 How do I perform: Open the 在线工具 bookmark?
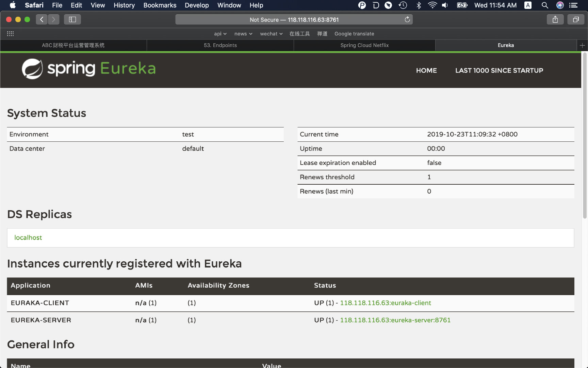point(299,34)
